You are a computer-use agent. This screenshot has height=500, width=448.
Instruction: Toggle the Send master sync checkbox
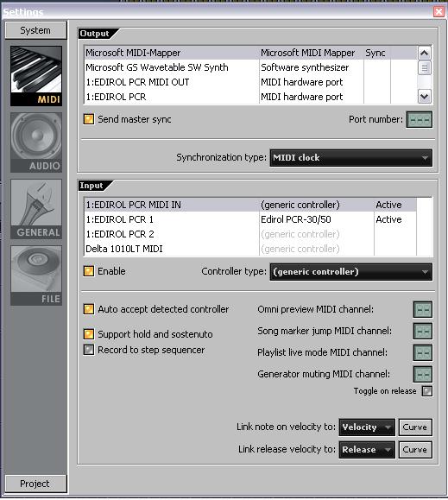tap(89, 119)
